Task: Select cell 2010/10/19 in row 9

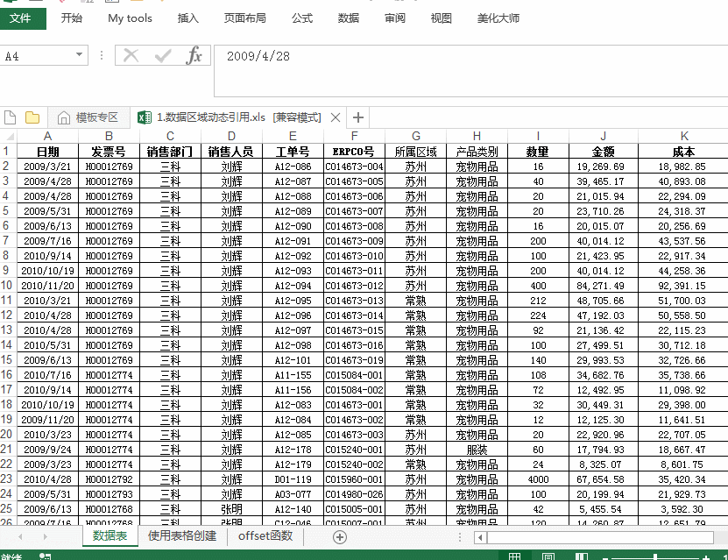Action: (x=48, y=271)
